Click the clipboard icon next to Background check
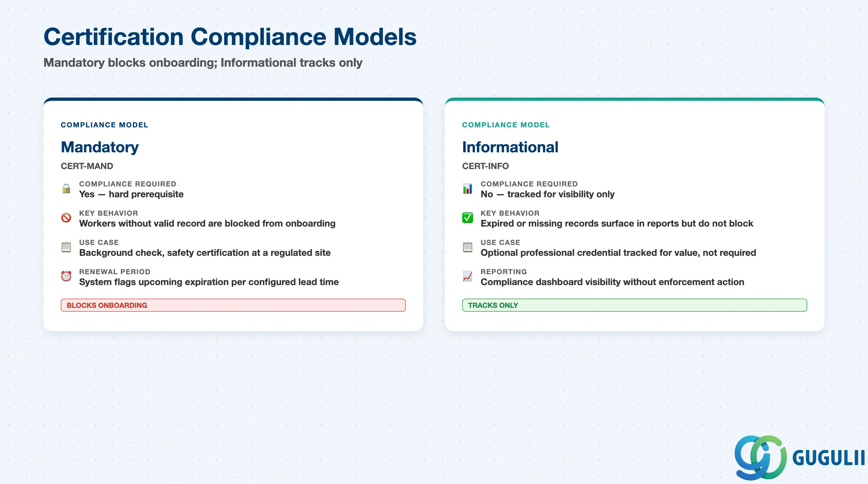The height and width of the screenshot is (484, 868). pyautogui.click(x=66, y=247)
